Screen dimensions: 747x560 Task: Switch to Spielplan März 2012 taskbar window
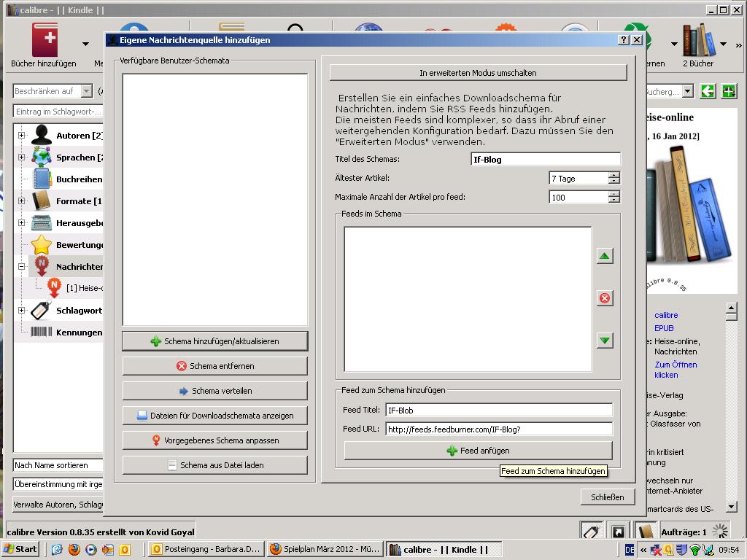326,550
